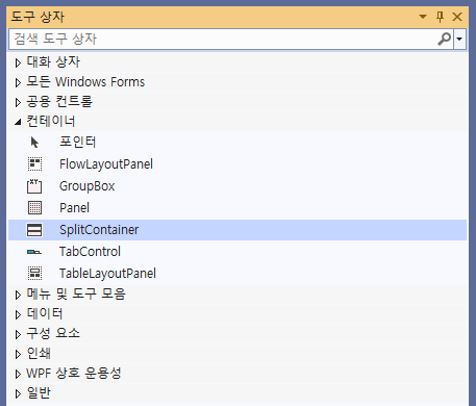Screen dimensions: 476x406
Task: Expand the 대화 상자 category
Action: pyautogui.click(x=18, y=62)
